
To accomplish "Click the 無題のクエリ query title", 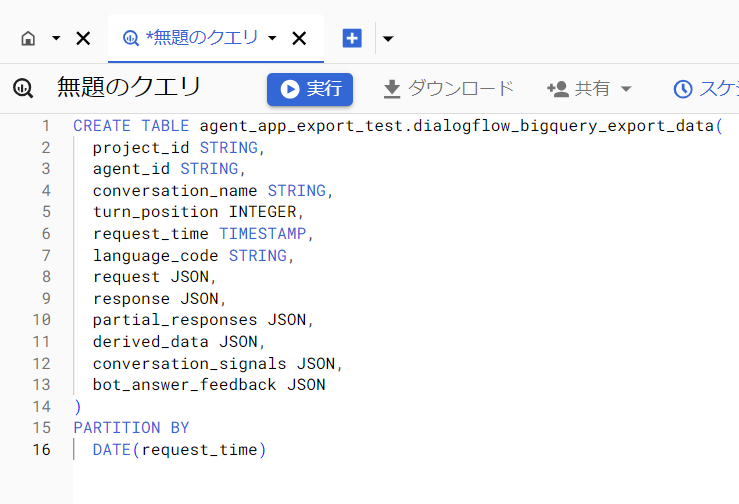I will pyautogui.click(x=129, y=88).
